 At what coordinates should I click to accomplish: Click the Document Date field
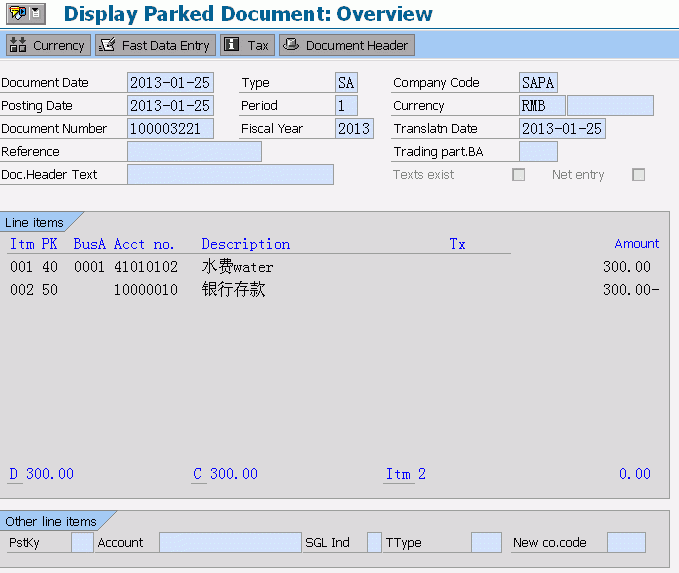[170, 82]
